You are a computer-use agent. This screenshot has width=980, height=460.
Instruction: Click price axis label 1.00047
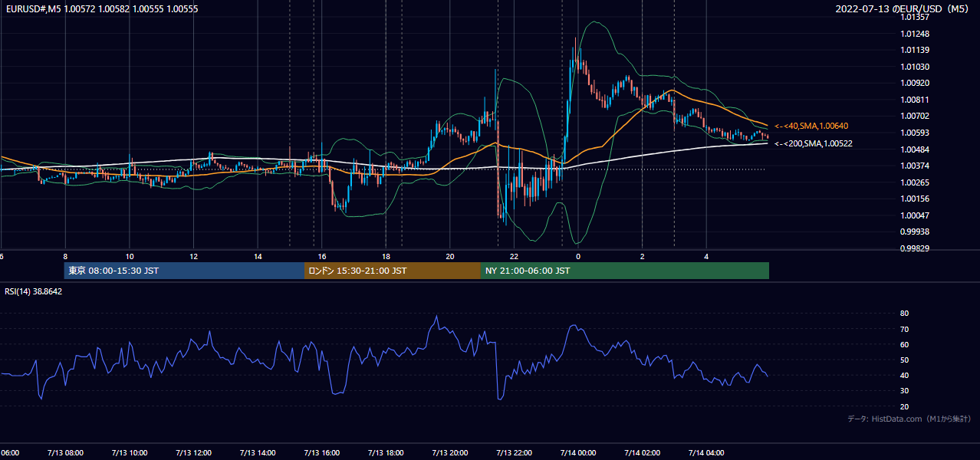click(915, 215)
